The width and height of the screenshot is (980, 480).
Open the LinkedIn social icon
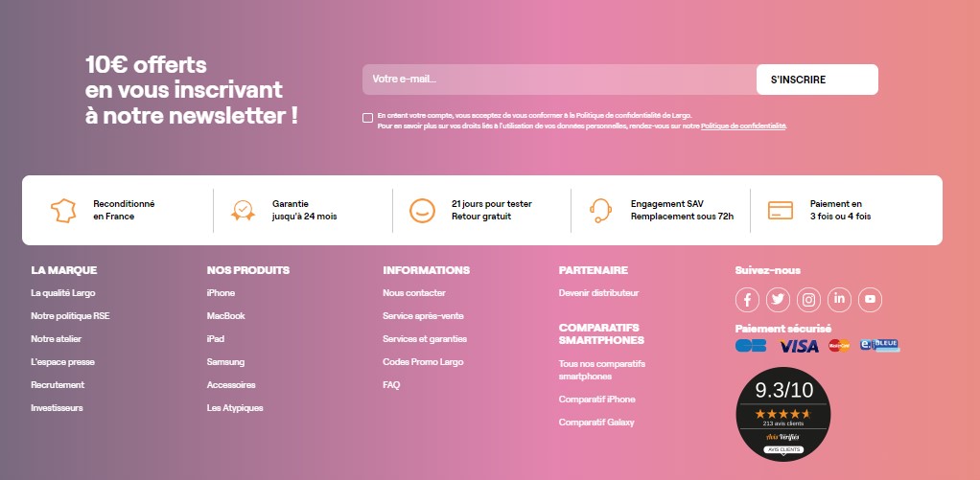click(x=839, y=300)
